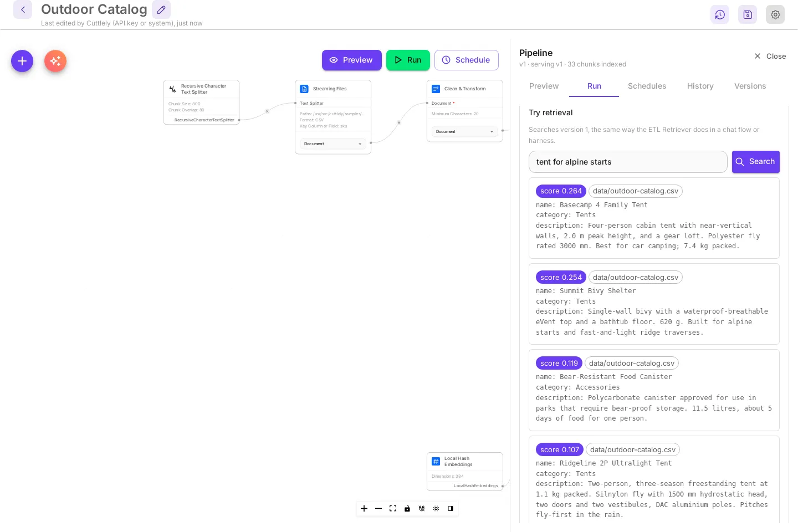The width and height of the screenshot is (798, 532).
Task: Toggle the dotted background sun icon
Action: [x=436, y=508]
